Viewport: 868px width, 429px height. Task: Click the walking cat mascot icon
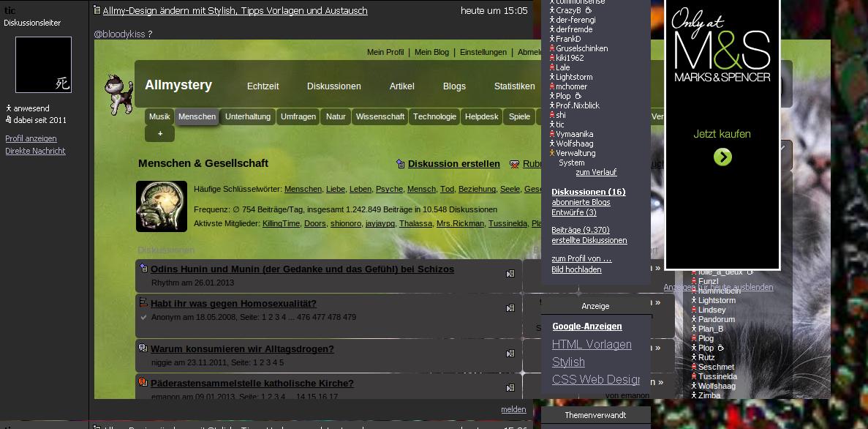click(118, 94)
